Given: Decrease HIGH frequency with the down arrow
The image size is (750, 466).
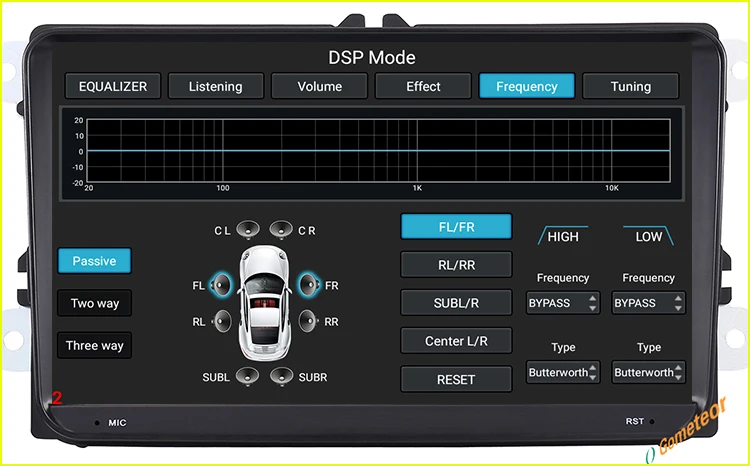Looking at the screenshot, I should pyautogui.click(x=593, y=308).
